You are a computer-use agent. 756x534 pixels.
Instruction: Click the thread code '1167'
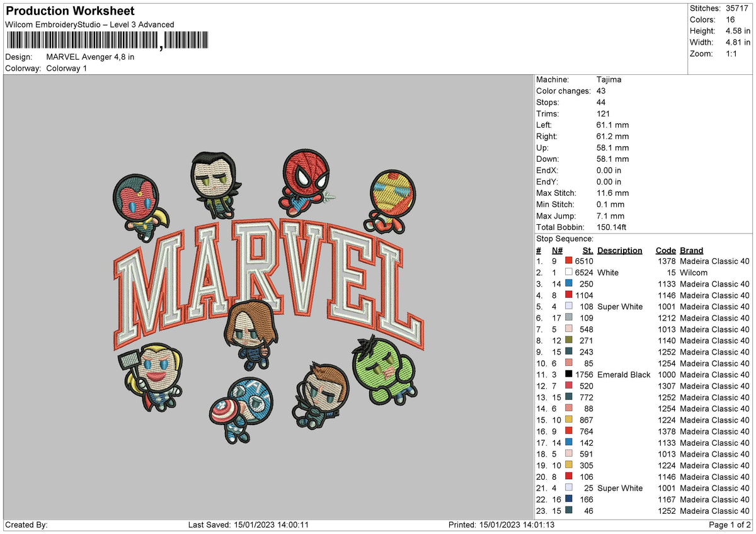click(666, 499)
